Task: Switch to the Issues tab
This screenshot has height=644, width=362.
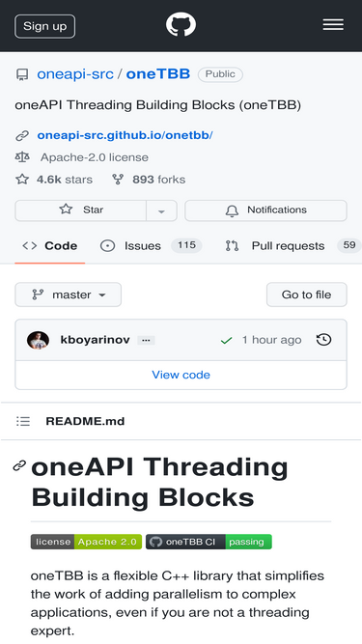Action: 151,245
